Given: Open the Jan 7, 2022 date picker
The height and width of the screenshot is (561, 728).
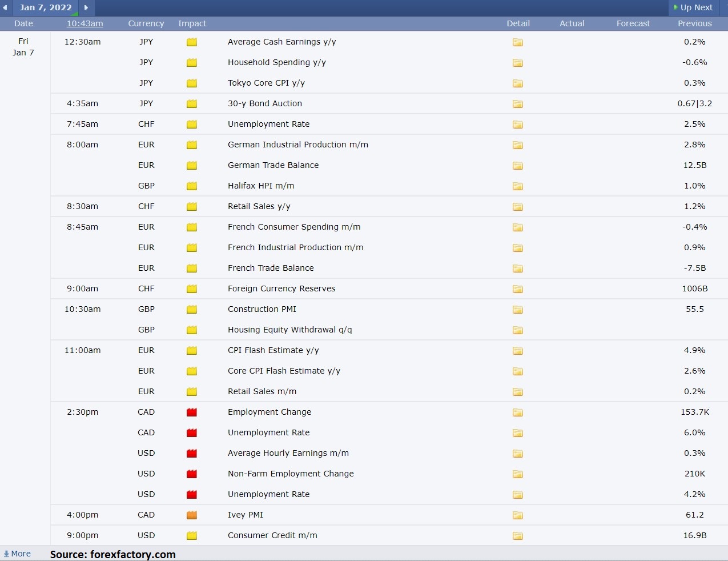Looking at the screenshot, I should tap(46, 7).
